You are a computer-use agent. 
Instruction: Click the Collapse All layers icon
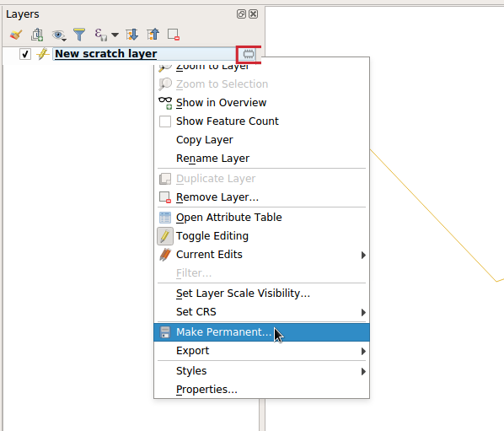pyautogui.click(x=153, y=35)
